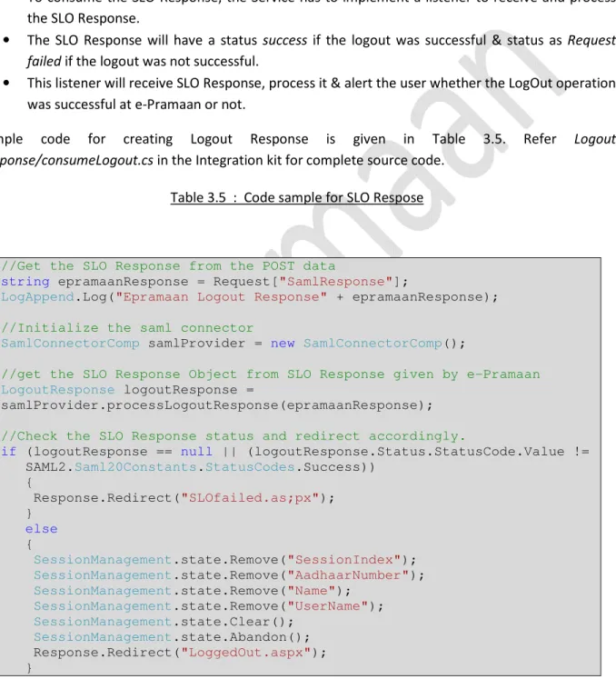The width and height of the screenshot is (616, 679).
Task: Click the 'else' keyword in the code
Action: click(x=41, y=529)
